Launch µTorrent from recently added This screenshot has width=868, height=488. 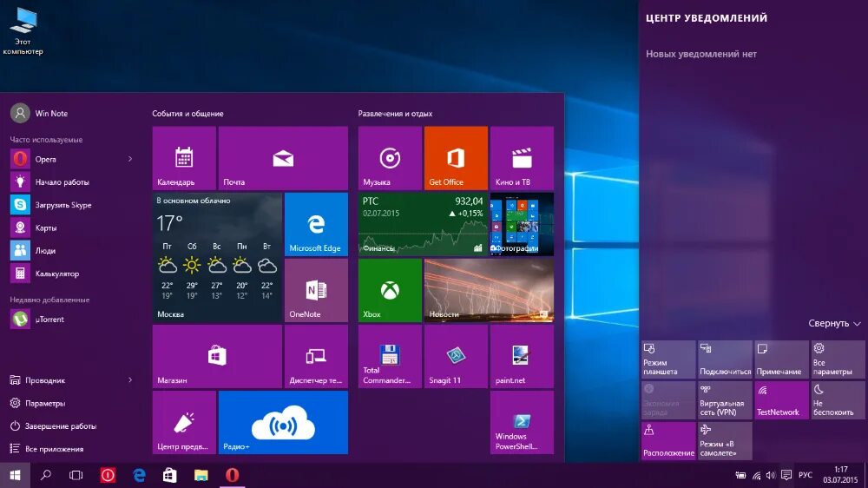(x=72, y=319)
